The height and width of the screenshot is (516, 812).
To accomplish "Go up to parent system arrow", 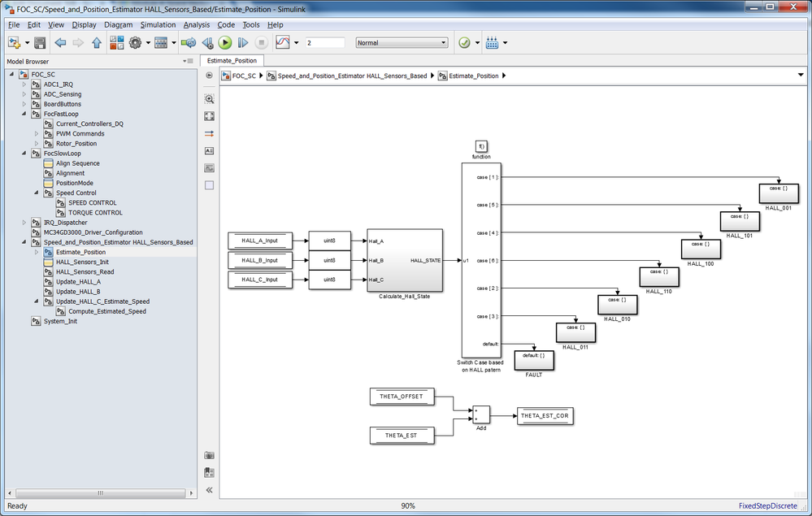I will [97, 43].
